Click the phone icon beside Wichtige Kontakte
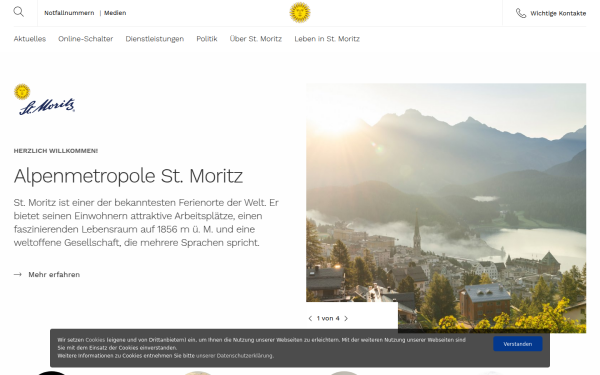600x375 pixels. click(x=521, y=13)
